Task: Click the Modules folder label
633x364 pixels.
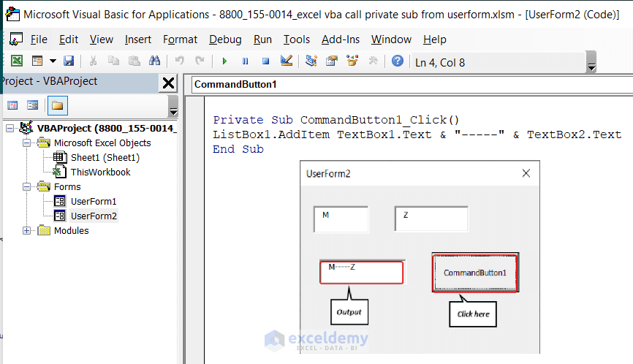Action: [x=71, y=231]
